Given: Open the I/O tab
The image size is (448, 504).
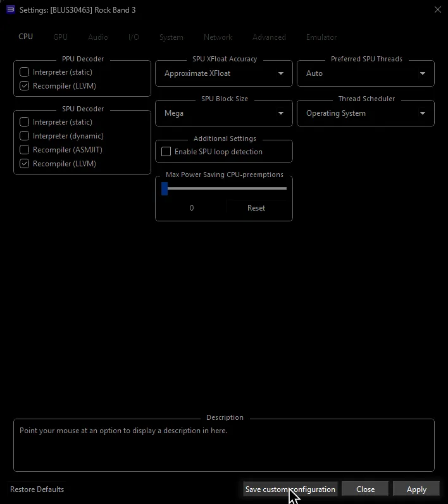Looking at the screenshot, I should pos(134,37).
